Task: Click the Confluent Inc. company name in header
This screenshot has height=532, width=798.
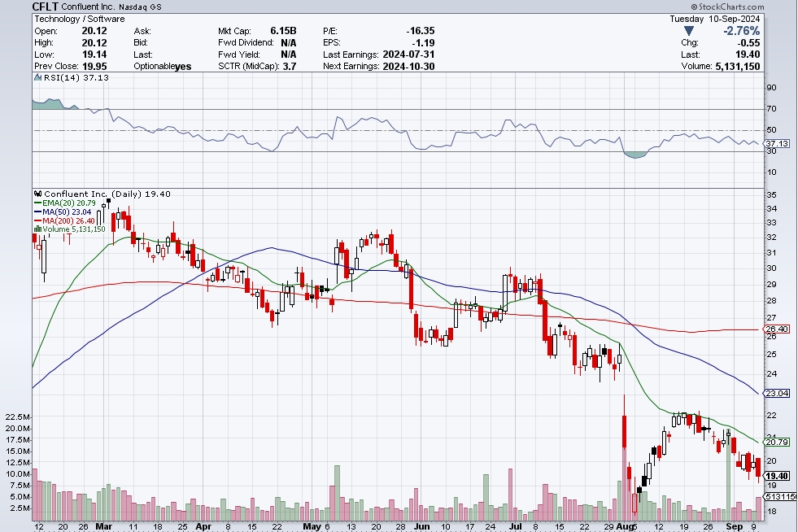Action: pyautogui.click(x=89, y=7)
